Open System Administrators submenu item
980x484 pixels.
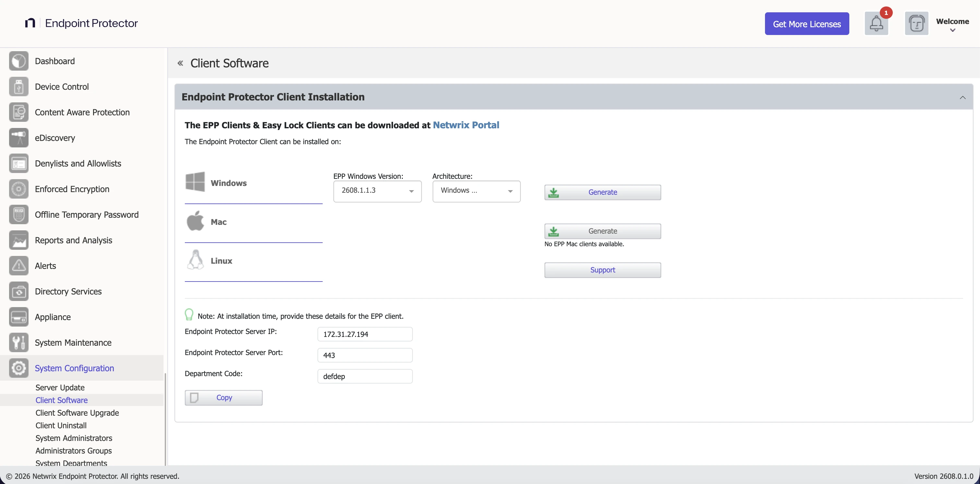[x=73, y=438]
